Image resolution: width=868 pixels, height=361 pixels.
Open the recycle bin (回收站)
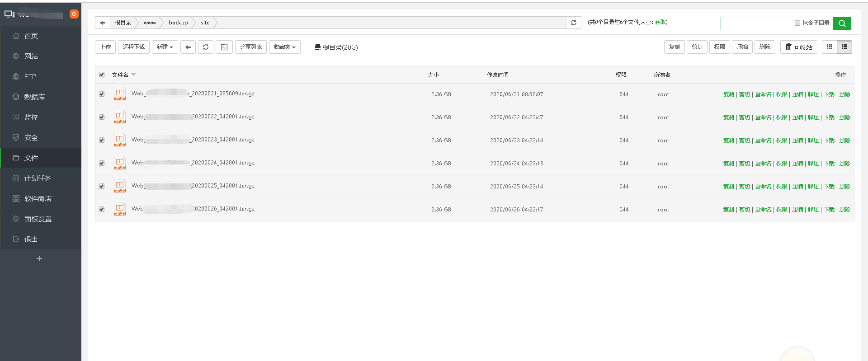click(799, 47)
